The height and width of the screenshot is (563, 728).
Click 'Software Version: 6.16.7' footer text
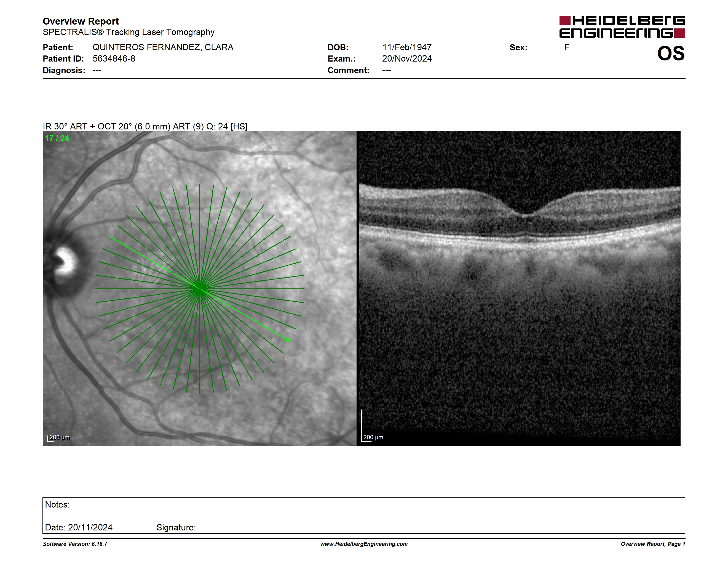tap(75, 544)
